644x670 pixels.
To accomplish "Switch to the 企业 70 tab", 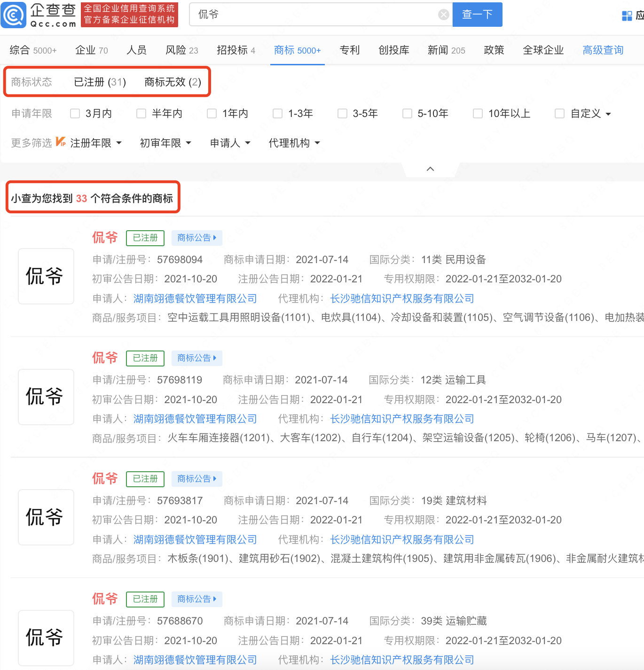I will click(92, 50).
